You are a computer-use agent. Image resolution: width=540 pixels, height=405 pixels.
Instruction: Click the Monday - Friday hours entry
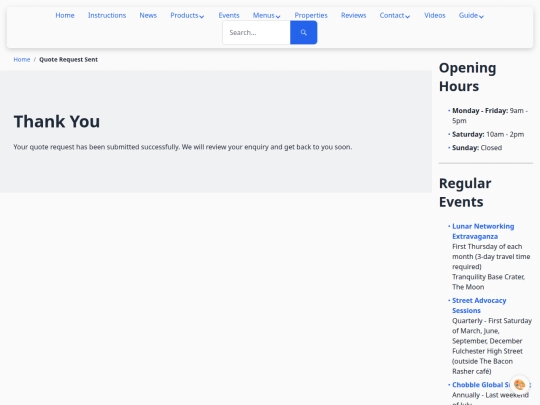490,116
